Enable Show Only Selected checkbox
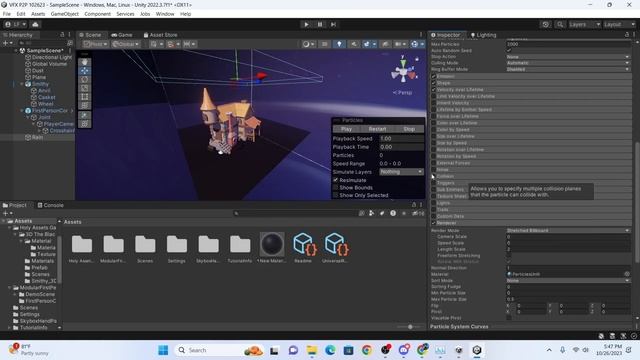The width and height of the screenshot is (640, 360). click(336, 195)
